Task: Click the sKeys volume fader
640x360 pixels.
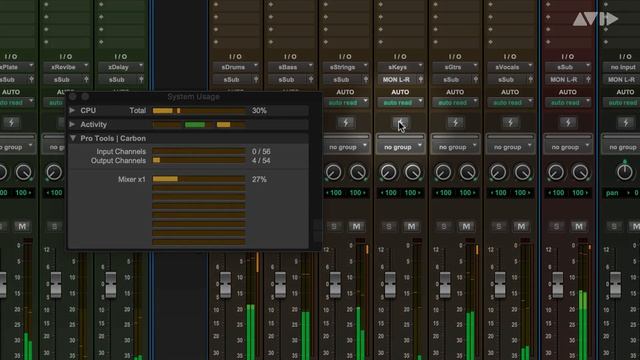Action: pos(390,284)
